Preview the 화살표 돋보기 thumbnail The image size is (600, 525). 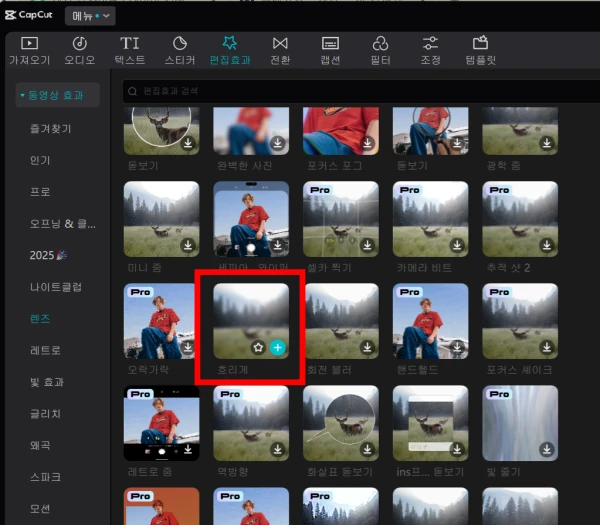tap(341, 423)
